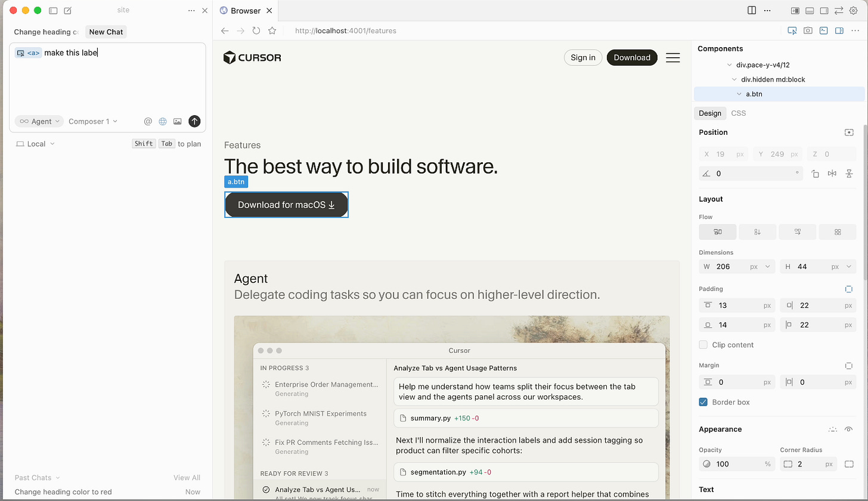Click the flip horizontal icon

832,174
